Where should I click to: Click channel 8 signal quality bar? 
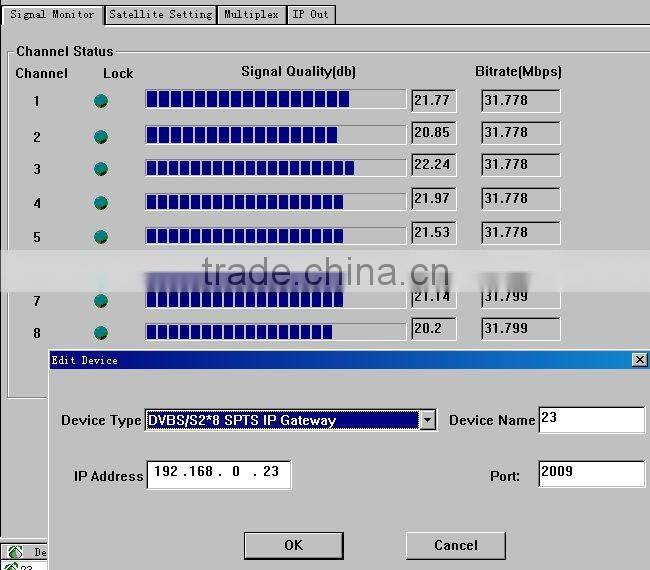[x=276, y=332]
